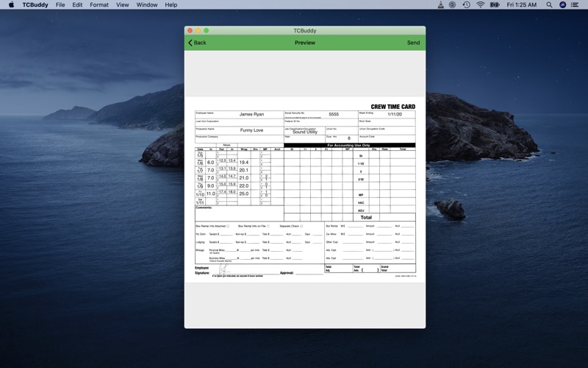
Task: Click the Preview title in green bar
Action: pyautogui.click(x=305, y=43)
